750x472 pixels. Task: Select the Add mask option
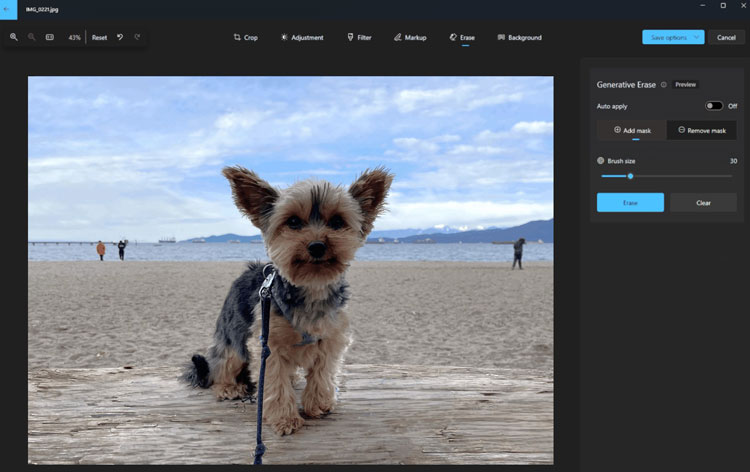tap(632, 130)
